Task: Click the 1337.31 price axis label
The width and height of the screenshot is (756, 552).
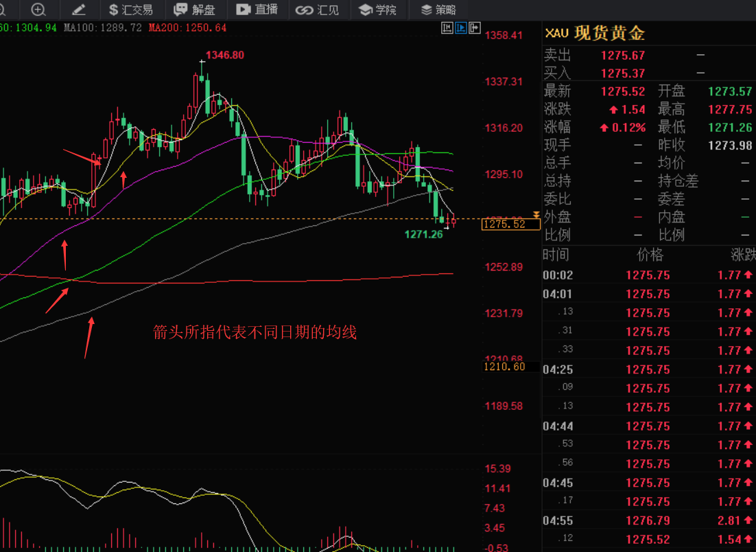Action: click(x=504, y=82)
